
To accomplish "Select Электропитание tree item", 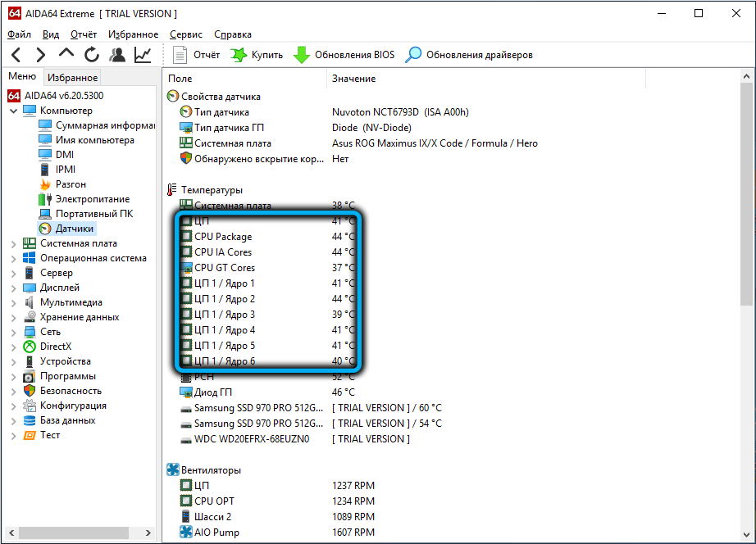I will click(x=92, y=199).
